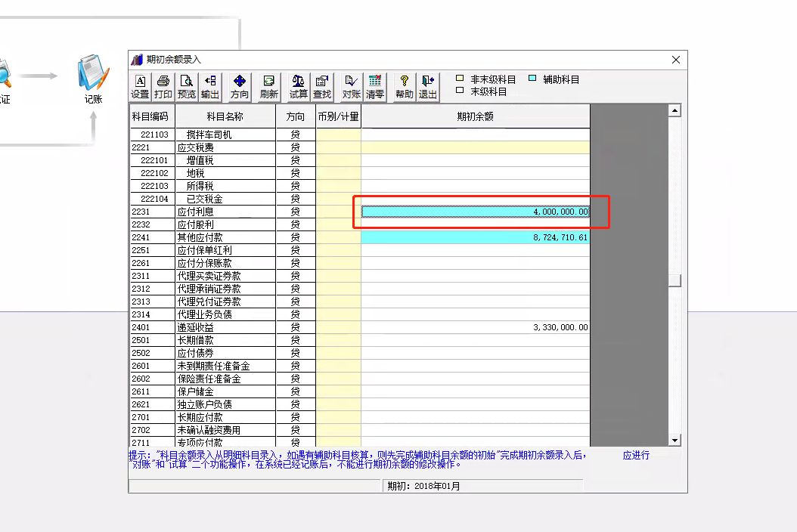Select the 应付分保账款 account name
This screenshot has height=532, width=797.
point(204,263)
